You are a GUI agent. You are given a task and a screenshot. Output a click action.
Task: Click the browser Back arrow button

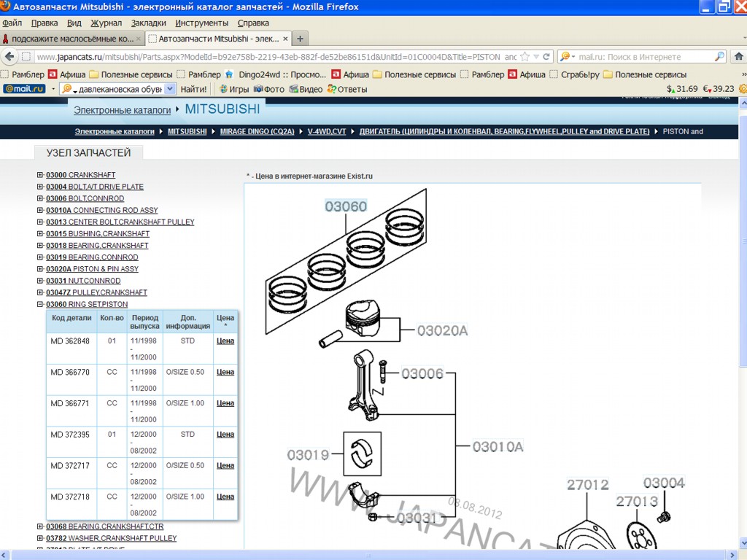pyautogui.click(x=9, y=57)
